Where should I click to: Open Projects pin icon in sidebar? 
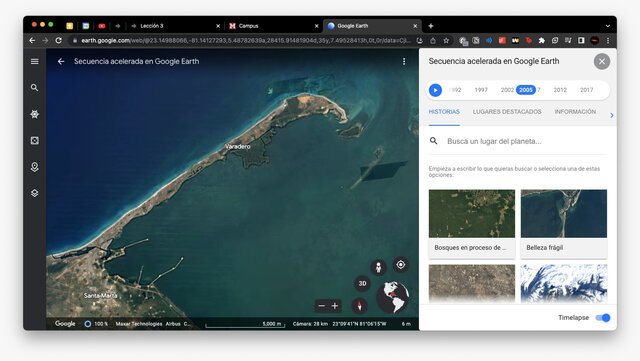click(35, 167)
